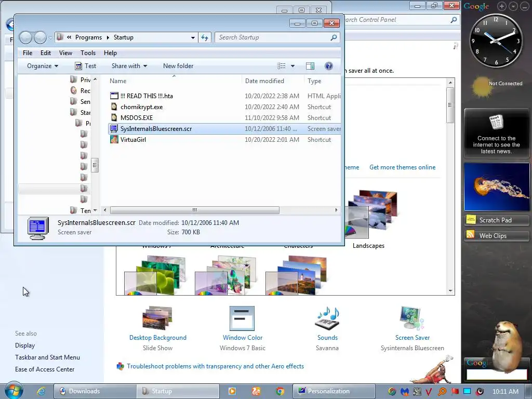Select the chomikrypt.exe shortcut icon
Viewport: 532px width, 399px height.
coord(114,107)
